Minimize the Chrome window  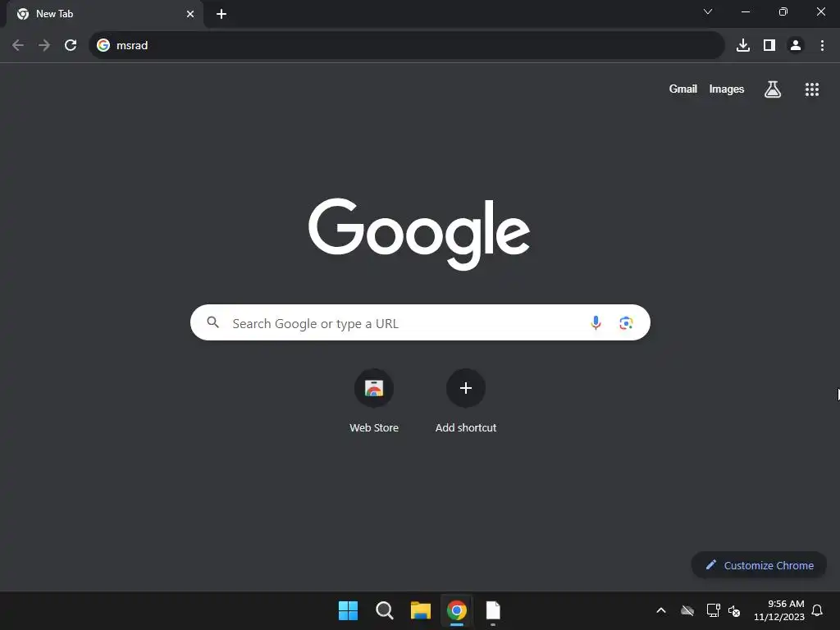point(745,11)
